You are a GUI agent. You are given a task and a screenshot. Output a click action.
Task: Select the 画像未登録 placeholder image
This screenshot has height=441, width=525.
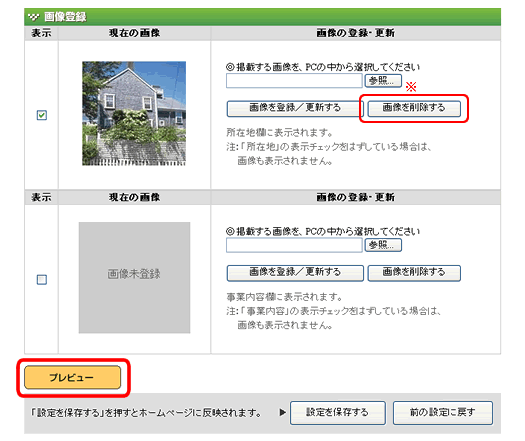point(134,278)
